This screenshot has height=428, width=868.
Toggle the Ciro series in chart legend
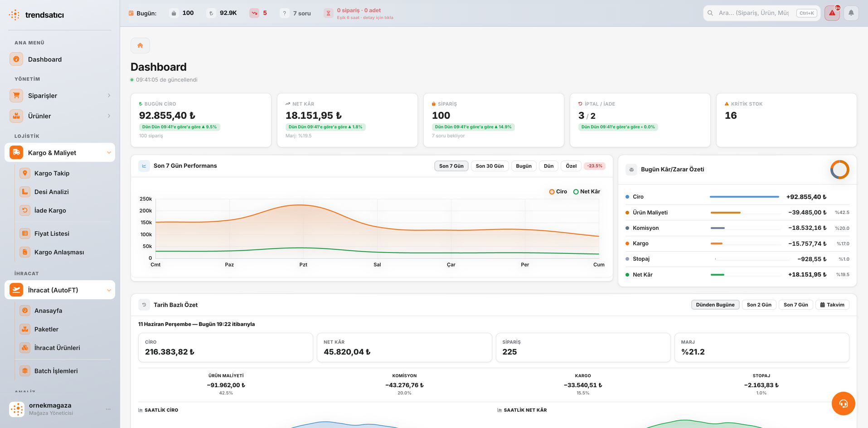[x=558, y=192]
